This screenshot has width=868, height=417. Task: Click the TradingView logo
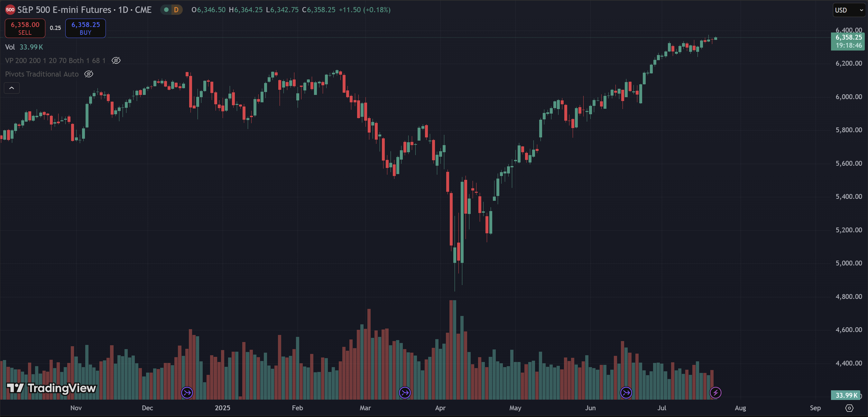51,388
